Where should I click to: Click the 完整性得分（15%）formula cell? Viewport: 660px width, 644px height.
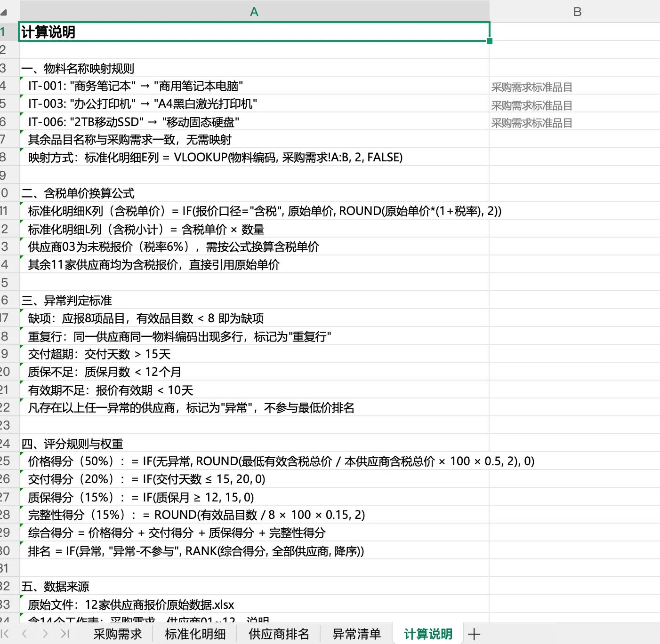[254, 515]
